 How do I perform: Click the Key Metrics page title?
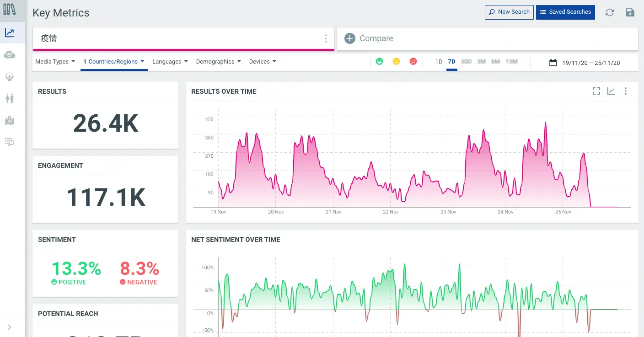[x=61, y=13]
